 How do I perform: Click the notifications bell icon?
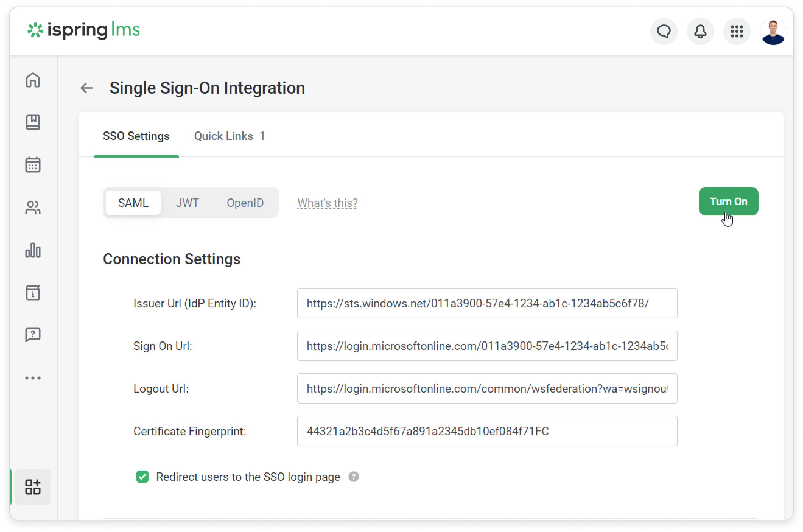[700, 32]
